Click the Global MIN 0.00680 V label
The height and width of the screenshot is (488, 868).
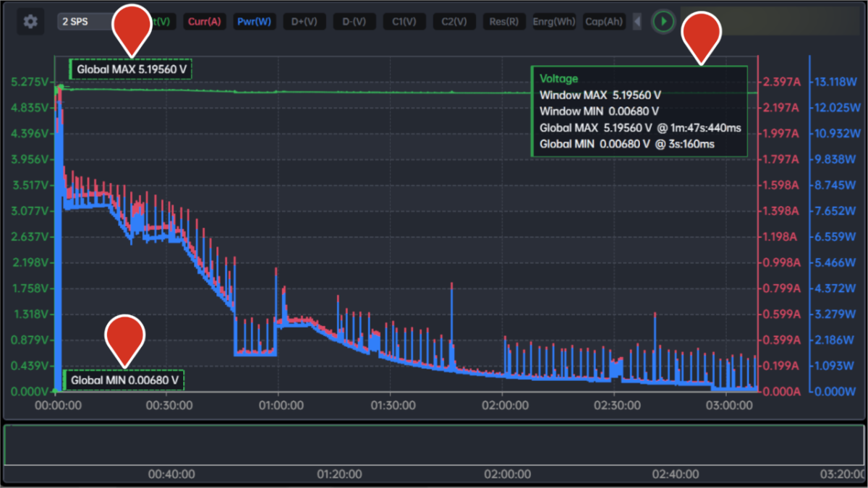(x=124, y=380)
